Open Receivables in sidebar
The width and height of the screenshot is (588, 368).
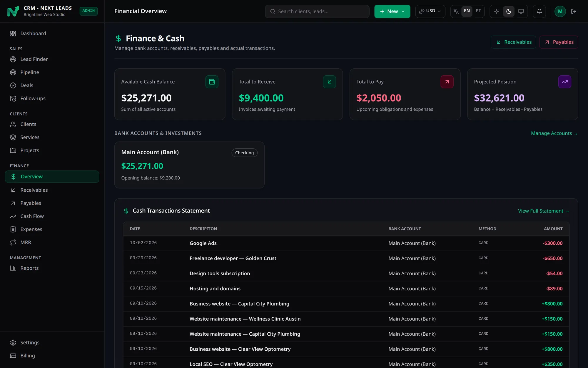pyautogui.click(x=52, y=190)
